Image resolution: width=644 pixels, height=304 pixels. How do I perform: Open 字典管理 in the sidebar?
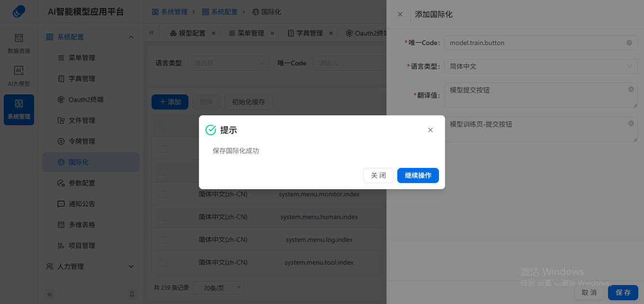90,79
